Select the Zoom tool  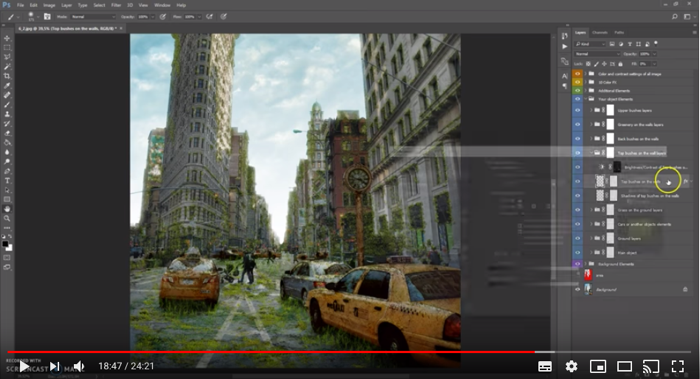coord(7,219)
